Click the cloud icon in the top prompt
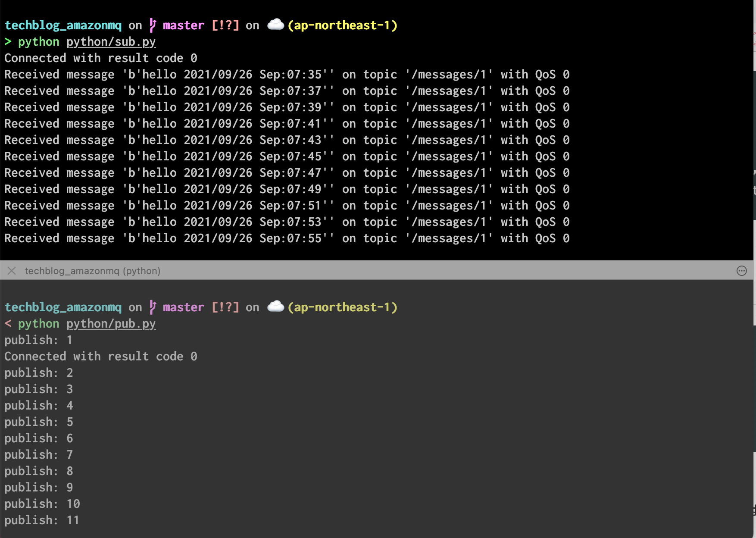Image resolution: width=756 pixels, height=538 pixels. point(275,25)
